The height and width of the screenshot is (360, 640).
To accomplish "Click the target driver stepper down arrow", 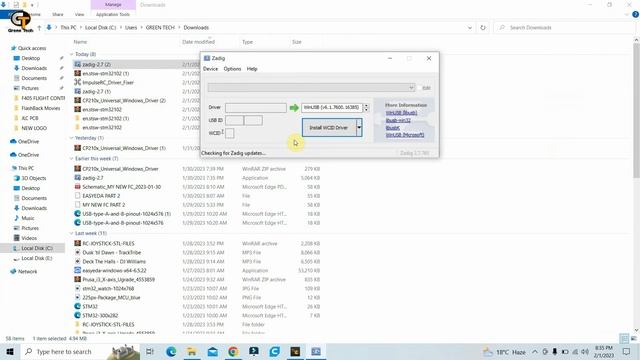I will click(366, 109).
